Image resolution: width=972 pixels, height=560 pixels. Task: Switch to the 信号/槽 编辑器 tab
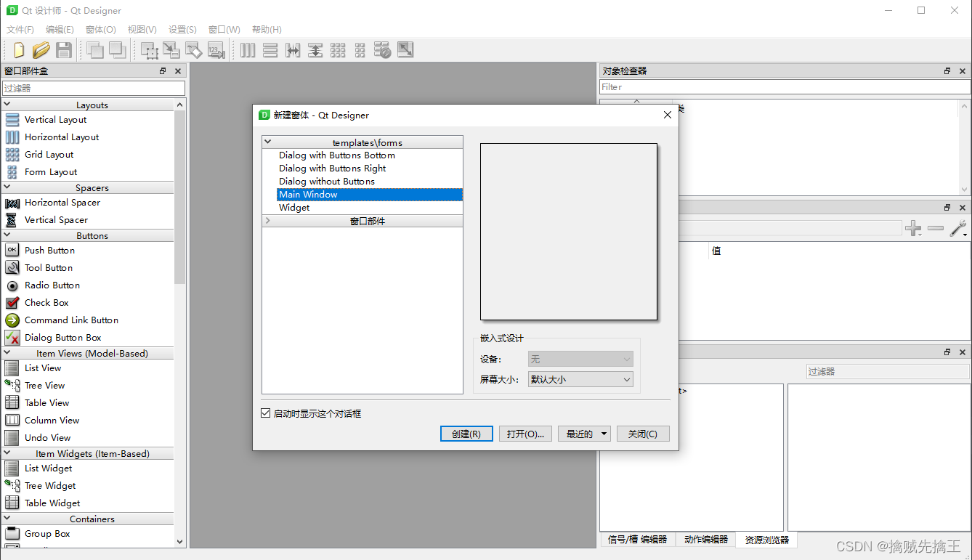638,540
